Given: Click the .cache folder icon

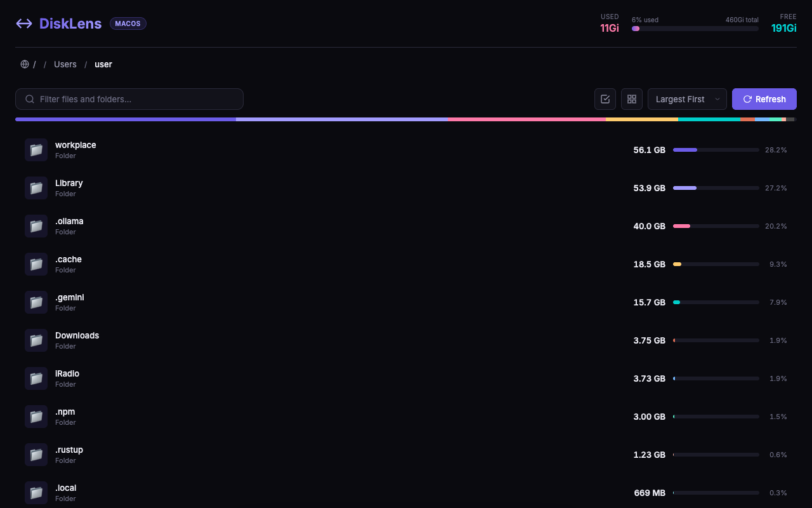Looking at the screenshot, I should point(36,264).
